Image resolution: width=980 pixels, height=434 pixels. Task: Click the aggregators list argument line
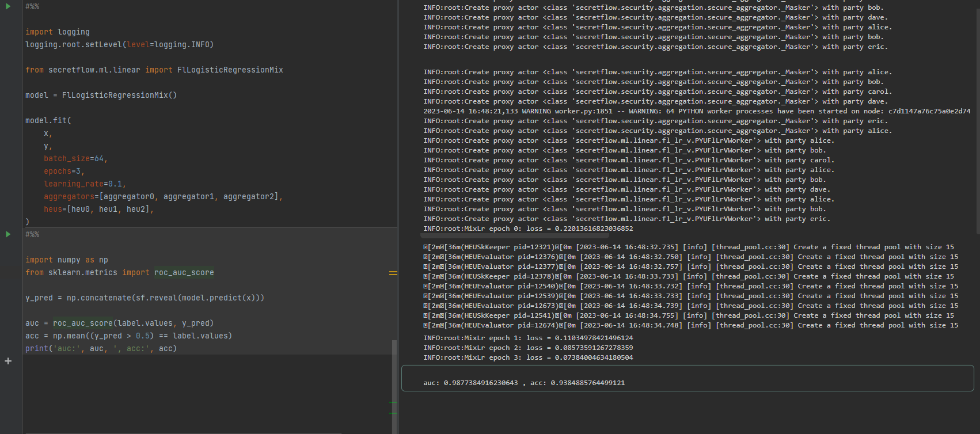[163, 196]
